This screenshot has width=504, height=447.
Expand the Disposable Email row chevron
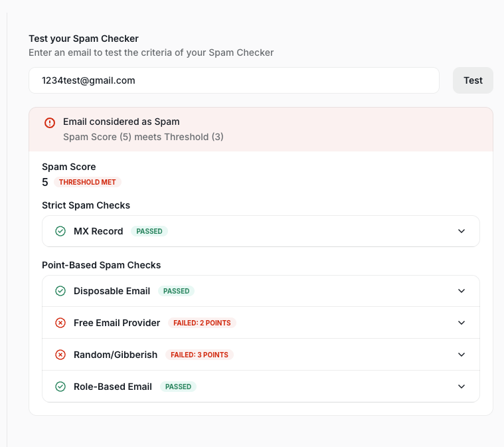coord(462,291)
